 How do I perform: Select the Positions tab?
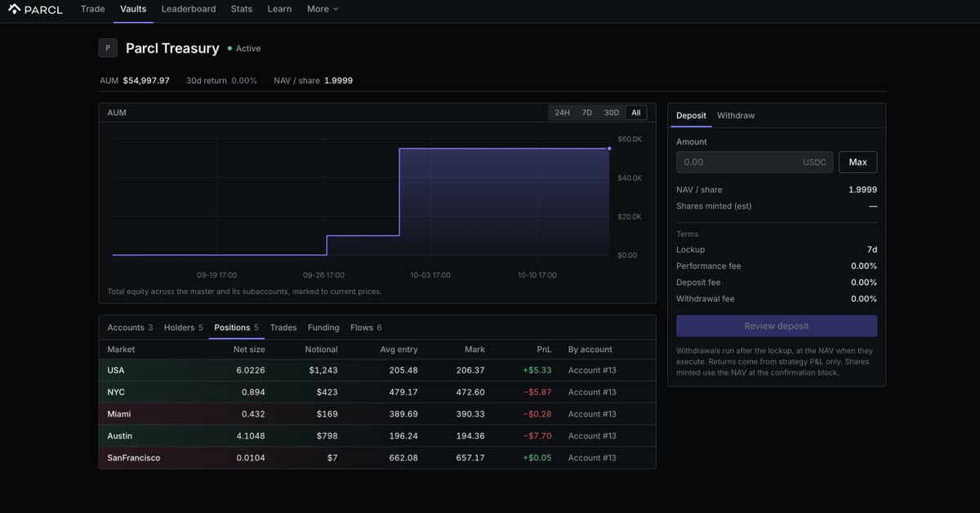[236, 328]
